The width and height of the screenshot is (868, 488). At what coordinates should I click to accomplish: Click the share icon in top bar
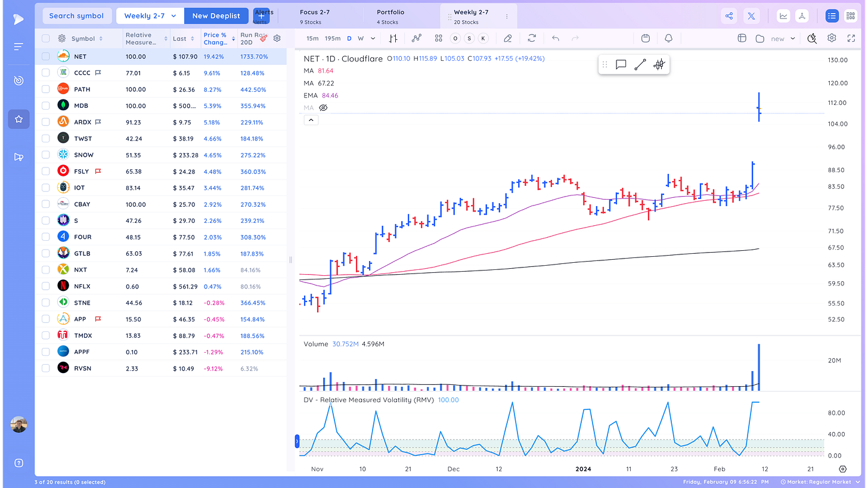coord(729,16)
